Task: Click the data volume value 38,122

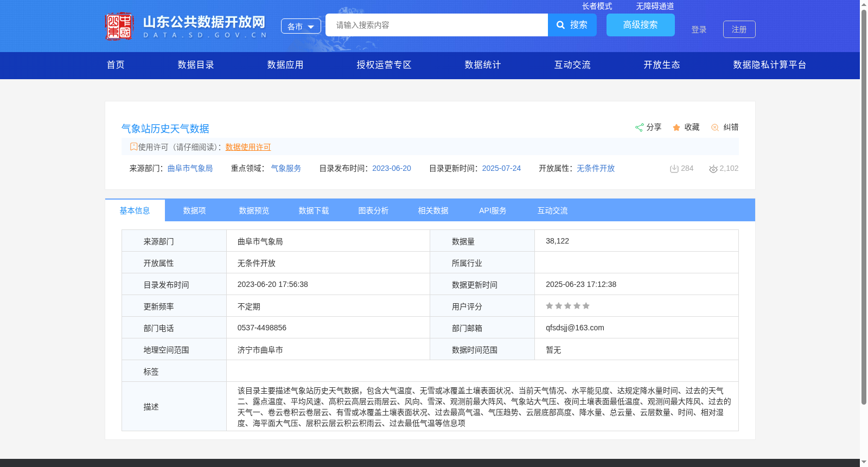Action: tap(558, 241)
